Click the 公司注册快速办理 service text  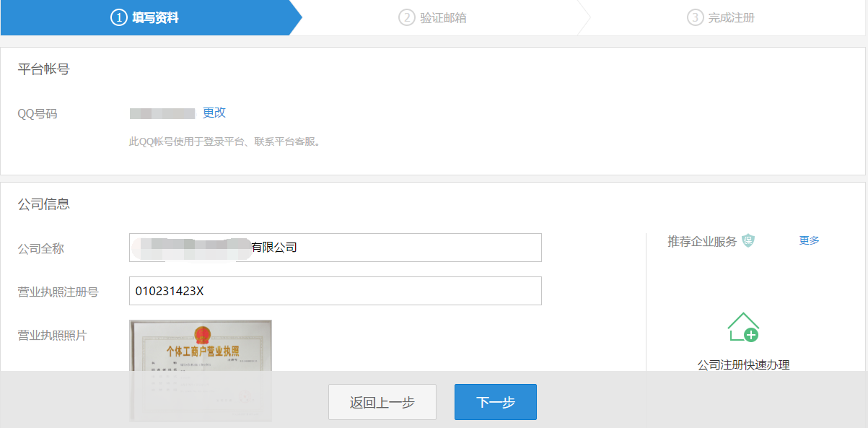click(743, 364)
